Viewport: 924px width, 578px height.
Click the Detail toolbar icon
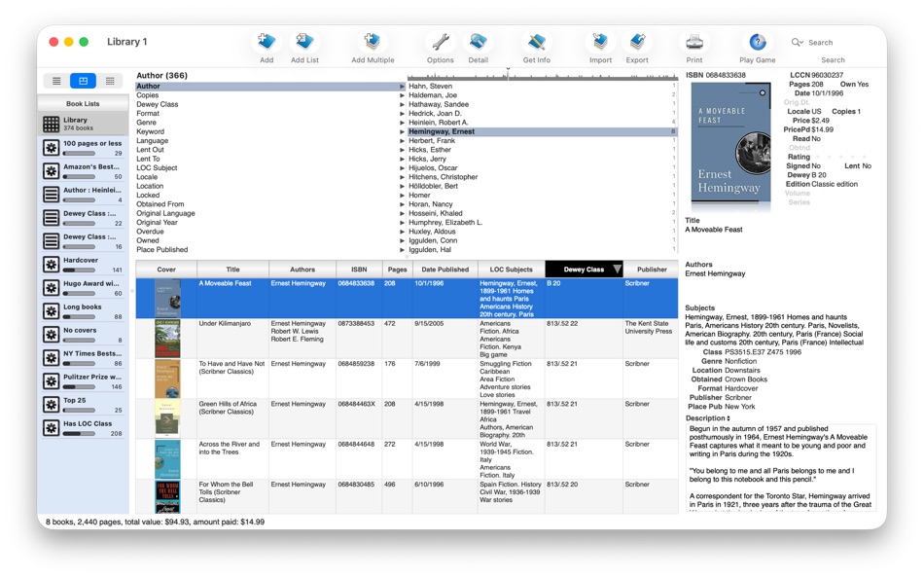pyautogui.click(x=478, y=41)
